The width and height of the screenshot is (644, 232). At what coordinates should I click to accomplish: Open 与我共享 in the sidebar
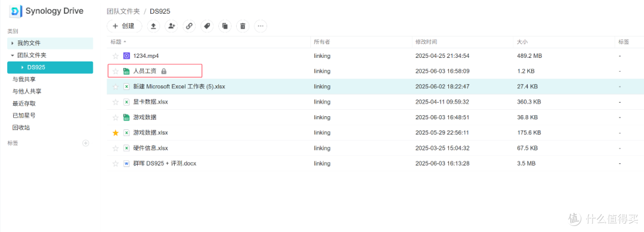24,79
